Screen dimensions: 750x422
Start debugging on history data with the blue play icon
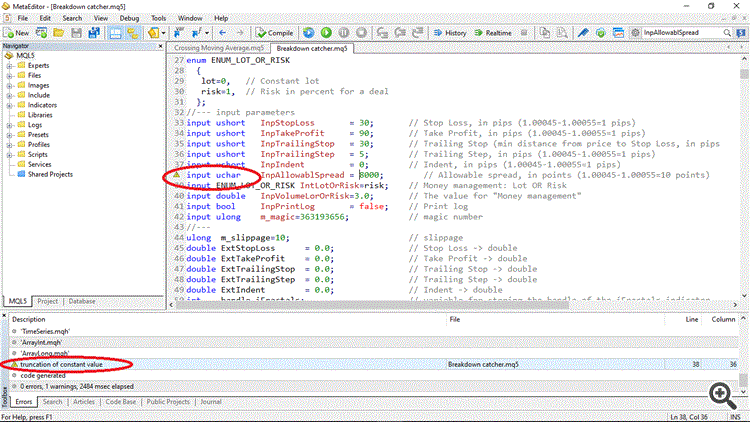coord(309,33)
